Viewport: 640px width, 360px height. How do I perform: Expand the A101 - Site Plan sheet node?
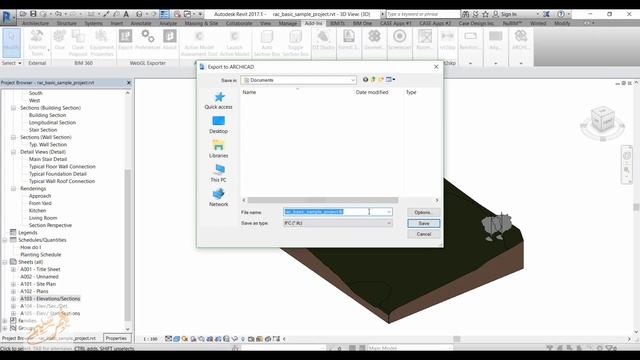pyautogui.click(x=13, y=284)
